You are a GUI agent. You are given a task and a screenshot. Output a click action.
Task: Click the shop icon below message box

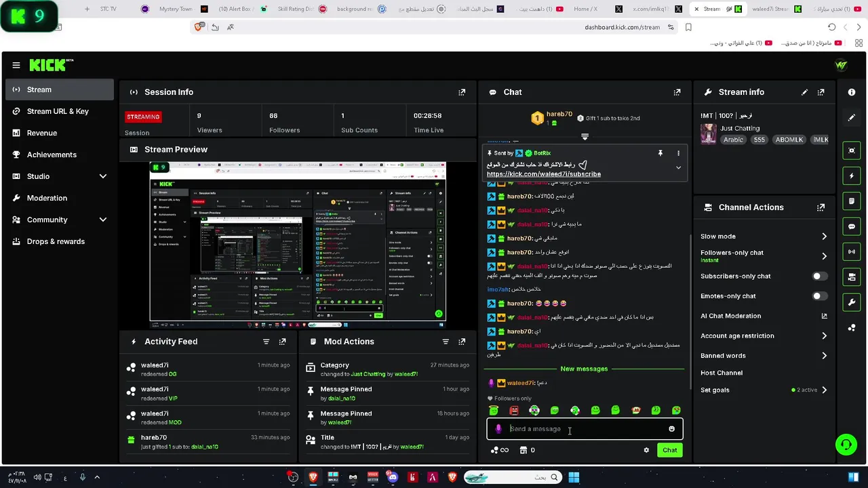coord(524,450)
